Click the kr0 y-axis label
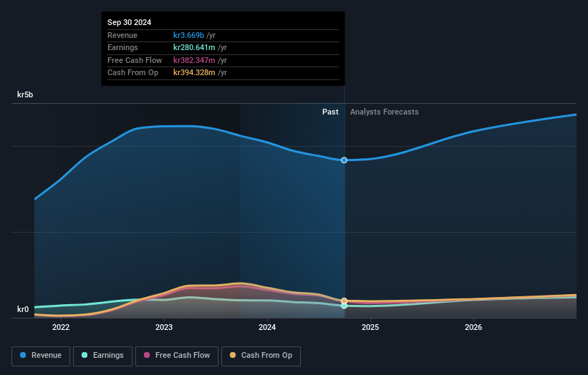This screenshot has height=375, width=588. tap(23, 309)
